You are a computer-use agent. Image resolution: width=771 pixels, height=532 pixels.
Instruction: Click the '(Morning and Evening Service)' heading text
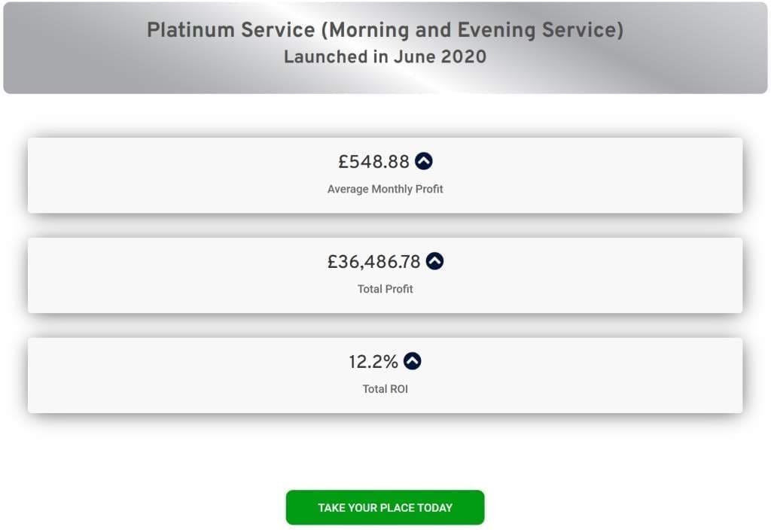coord(472,30)
